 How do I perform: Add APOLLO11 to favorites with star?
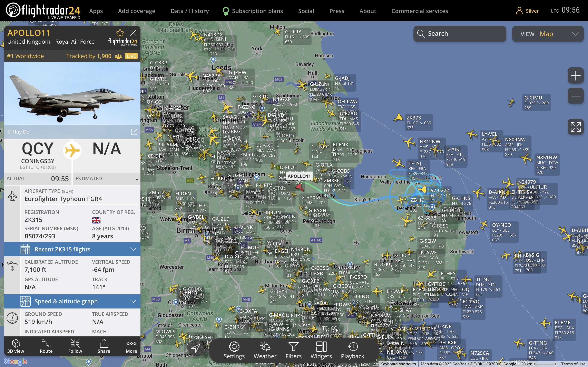click(x=120, y=33)
